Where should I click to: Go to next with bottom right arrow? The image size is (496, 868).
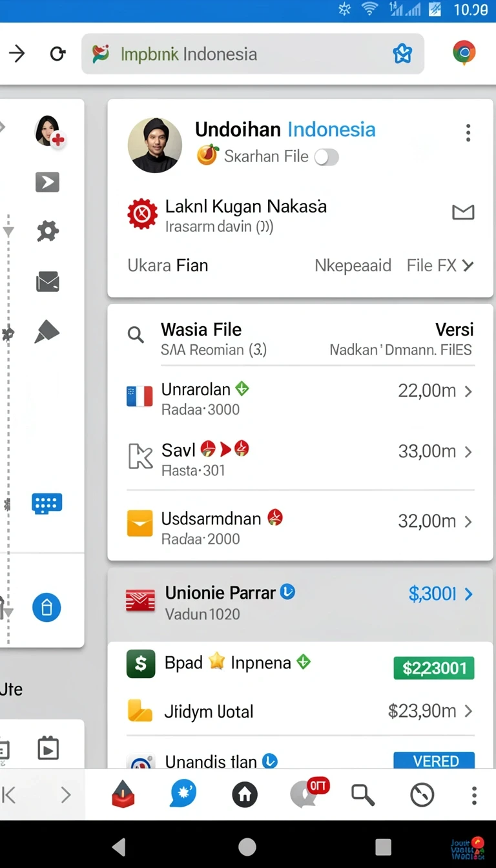65,795
